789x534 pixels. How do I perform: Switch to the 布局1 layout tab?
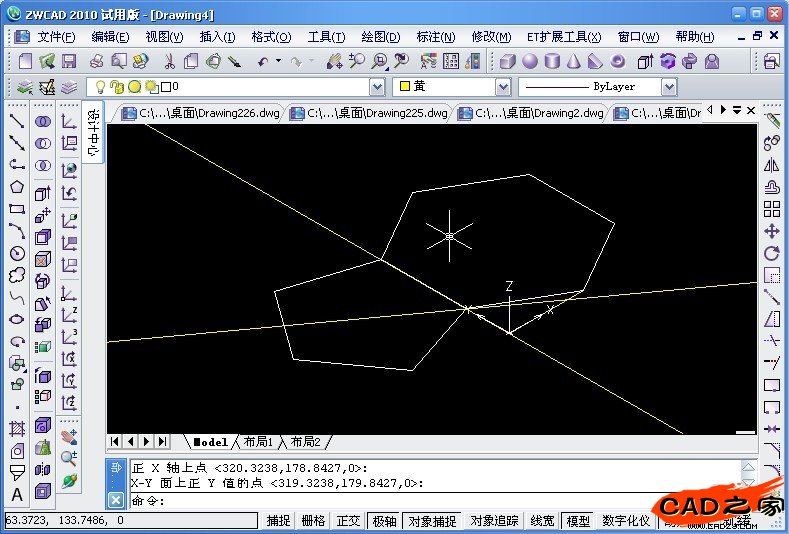258,442
